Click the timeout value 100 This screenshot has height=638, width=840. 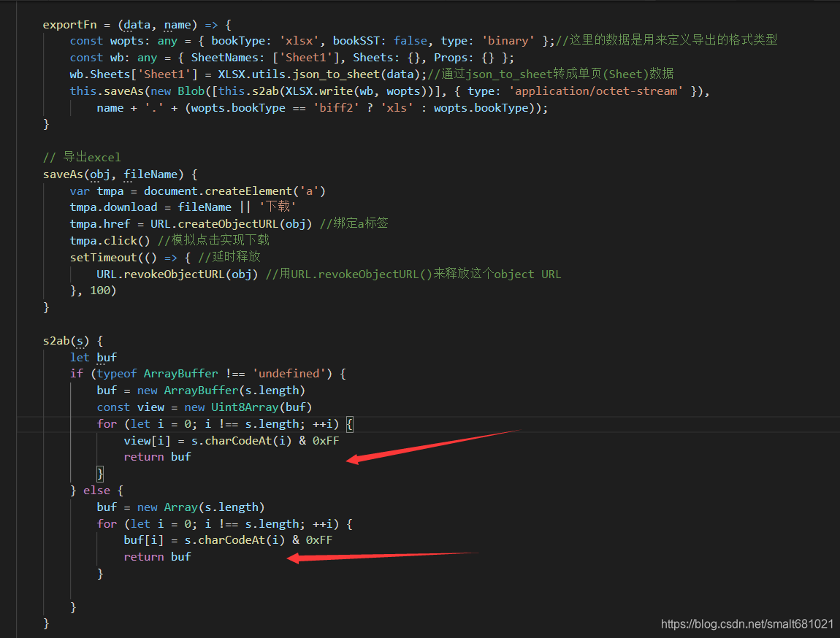(99, 291)
